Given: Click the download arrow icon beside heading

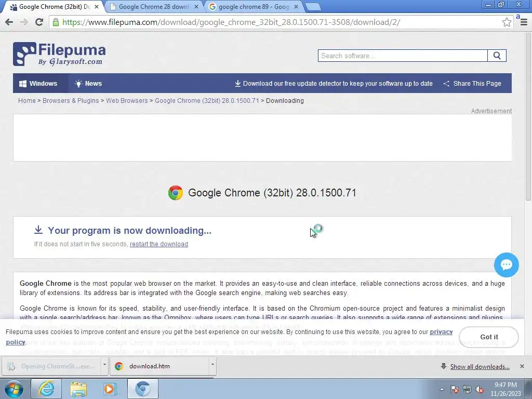Looking at the screenshot, I should coord(38,230).
